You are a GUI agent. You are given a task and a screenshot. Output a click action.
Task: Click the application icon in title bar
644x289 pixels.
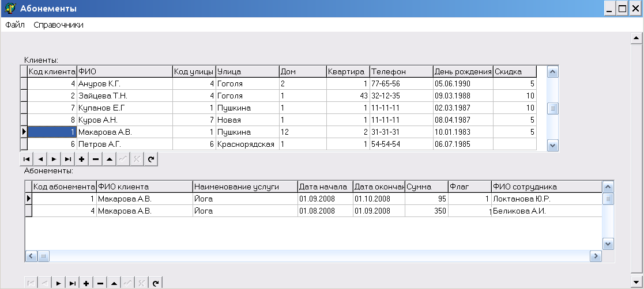pos(10,8)
